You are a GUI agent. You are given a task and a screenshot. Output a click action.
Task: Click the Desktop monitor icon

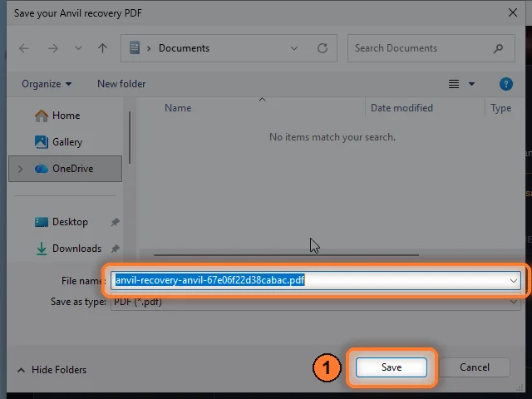(42, 222)
